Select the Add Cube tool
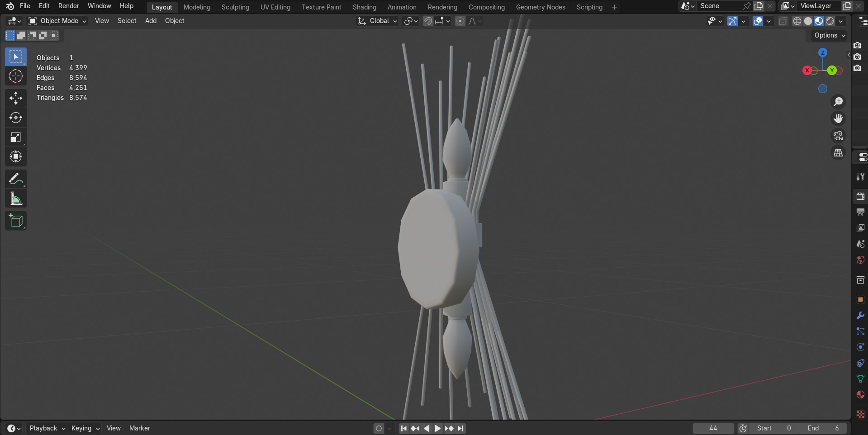This screenshot has width=868, height=435. [x=16, y=221]
